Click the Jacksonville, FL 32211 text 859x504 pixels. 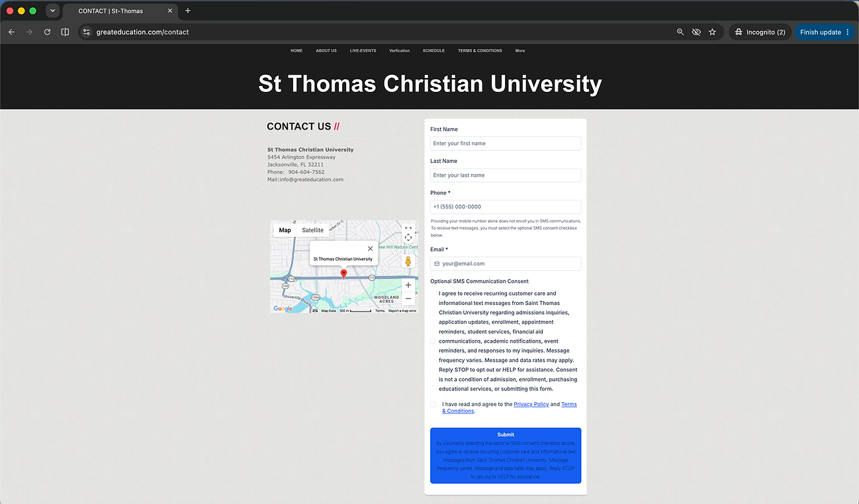coord(295,165)
